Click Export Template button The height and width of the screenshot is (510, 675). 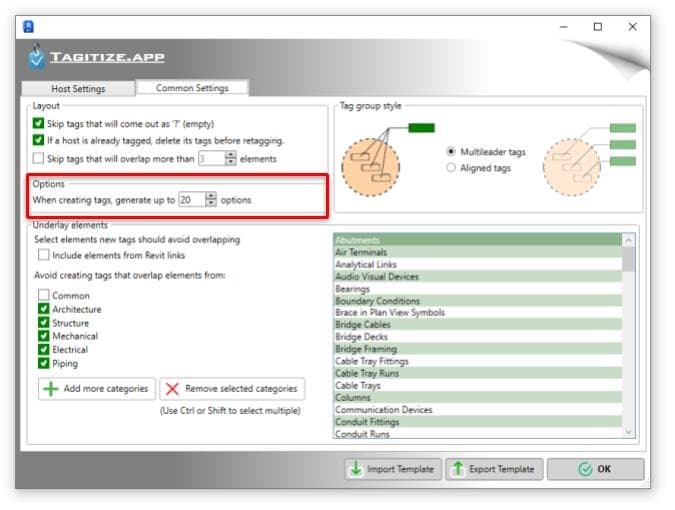point(495,469)
